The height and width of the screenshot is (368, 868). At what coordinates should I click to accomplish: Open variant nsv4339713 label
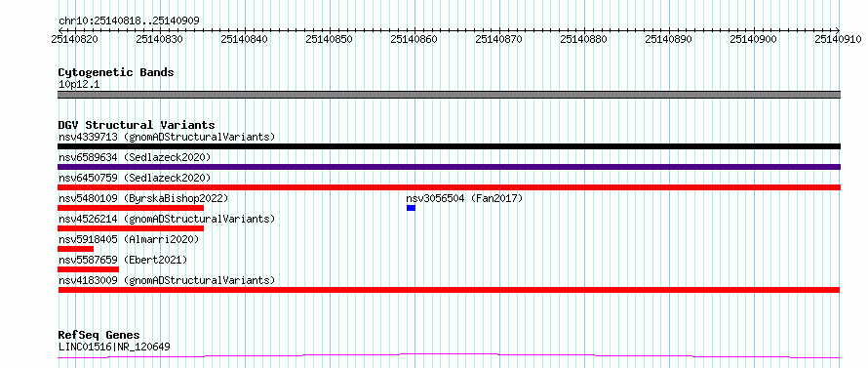click(x=167, y=137)
